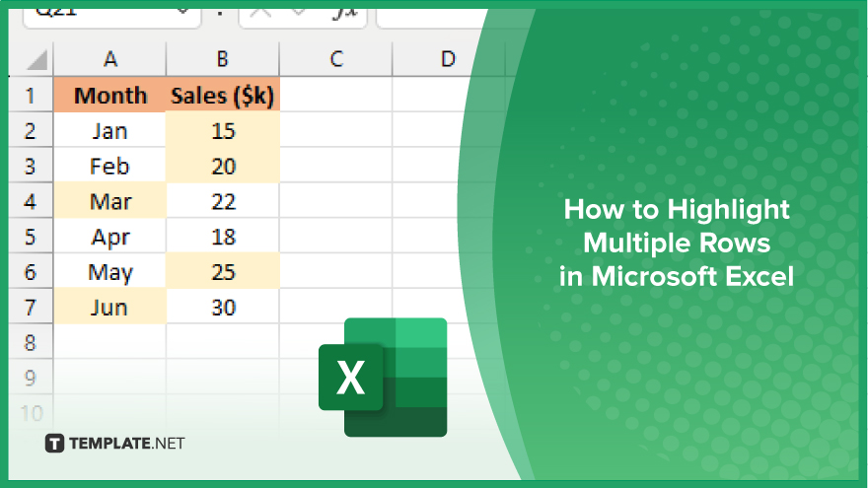
Task: Click the cell containing 25
Action: pos(223,272)
